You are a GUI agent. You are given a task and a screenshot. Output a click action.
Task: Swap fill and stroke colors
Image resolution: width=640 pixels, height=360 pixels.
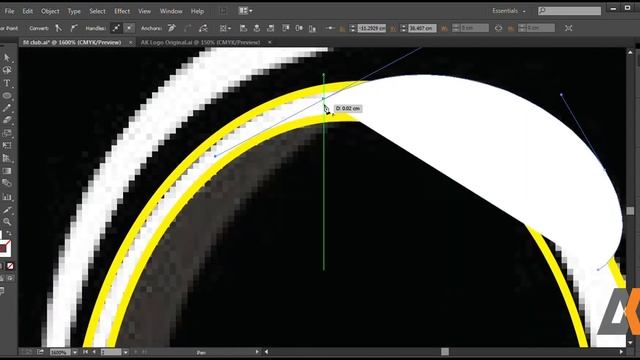point(9,233)
